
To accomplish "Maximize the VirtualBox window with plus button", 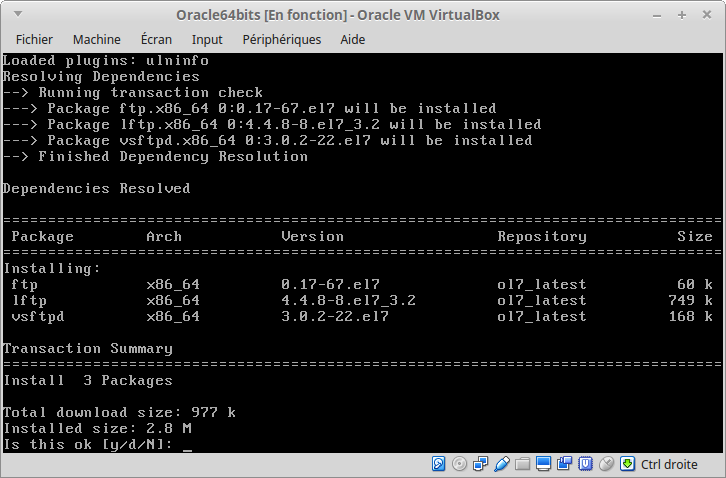I will click(682, 15).
